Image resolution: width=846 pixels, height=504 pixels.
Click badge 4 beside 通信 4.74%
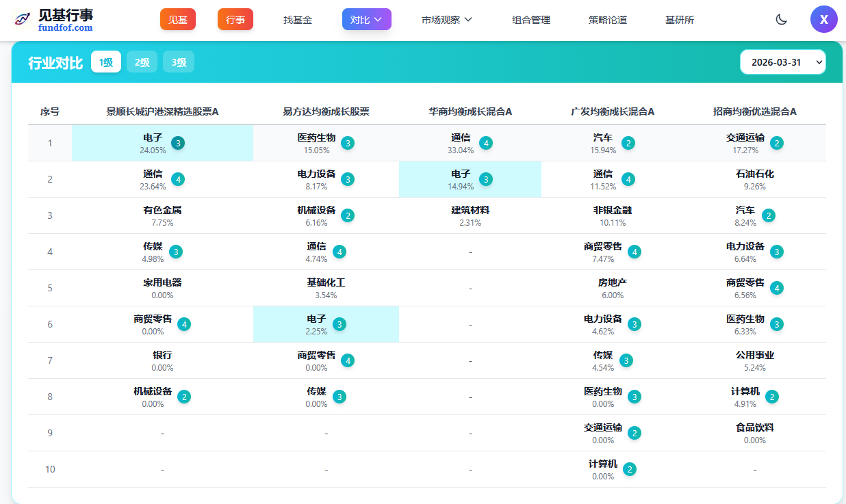(x=339, y=252)
